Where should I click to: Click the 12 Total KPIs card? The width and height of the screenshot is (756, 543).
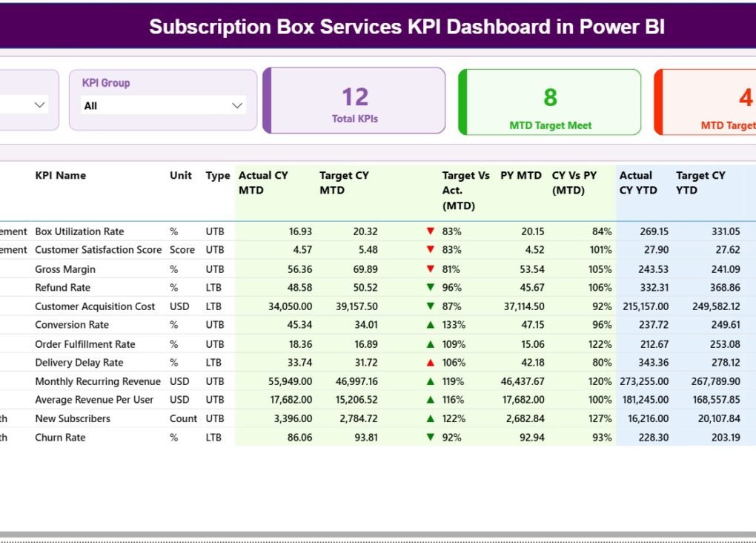[x=354, y=101]
